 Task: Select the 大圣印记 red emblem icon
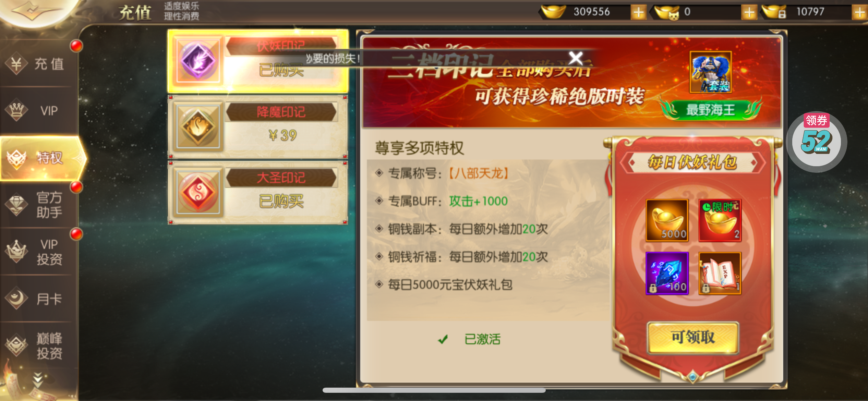click(198, 193)
